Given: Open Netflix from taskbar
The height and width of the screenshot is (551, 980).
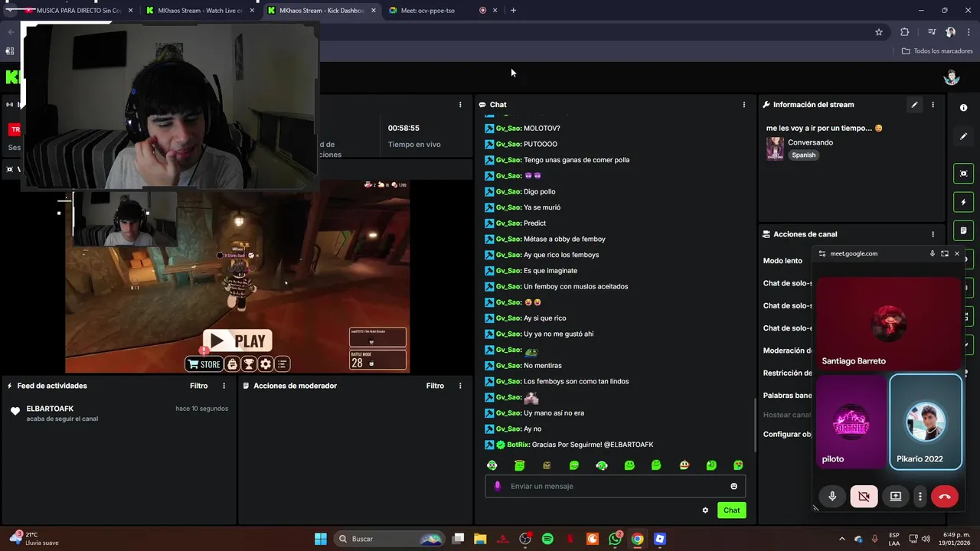Looking at the screenshot, I should click(570, 539).
